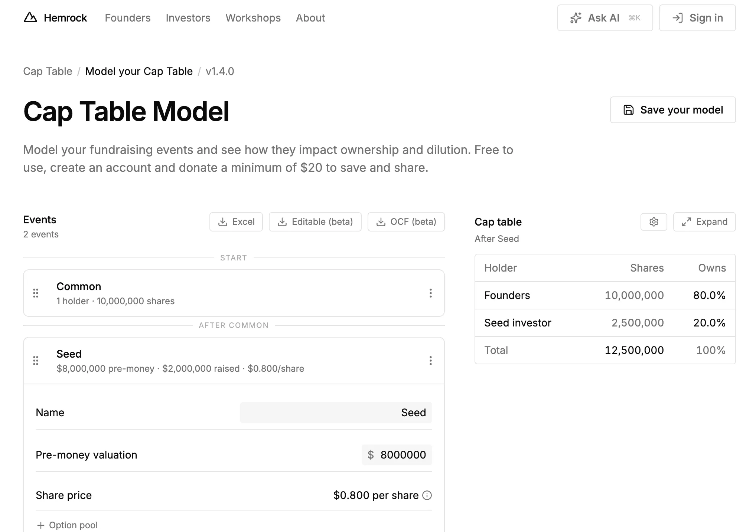Click the Founders holder row
Viewport: 756px width, 532px height.
coord(605,295)
